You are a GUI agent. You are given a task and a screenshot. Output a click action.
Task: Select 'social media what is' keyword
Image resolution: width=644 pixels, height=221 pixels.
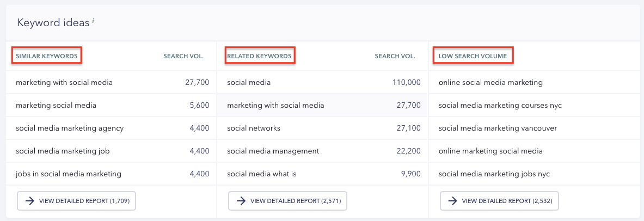coord(262,174)
